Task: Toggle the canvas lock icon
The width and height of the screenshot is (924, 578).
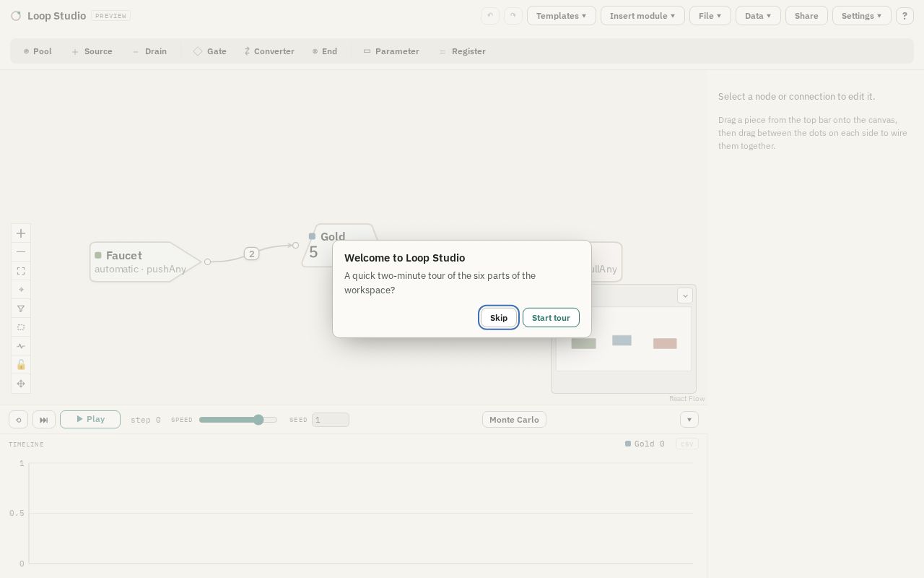Action: tap(21, 365)
